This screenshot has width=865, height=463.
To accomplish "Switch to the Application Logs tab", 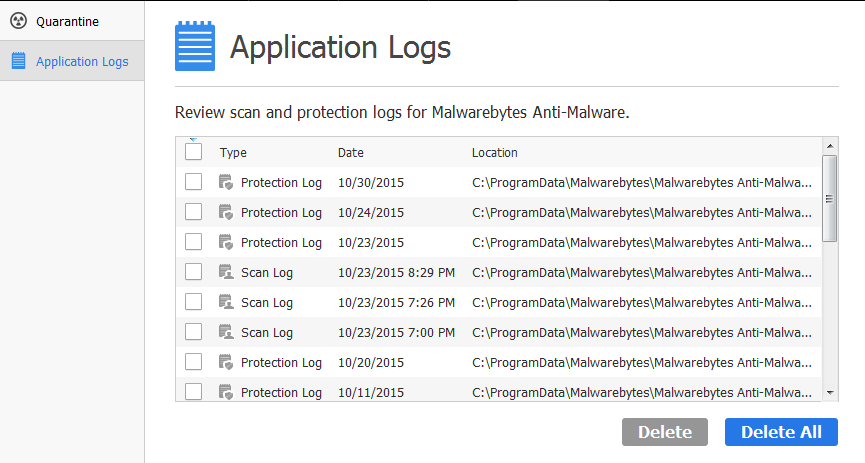I will point(82,61).
